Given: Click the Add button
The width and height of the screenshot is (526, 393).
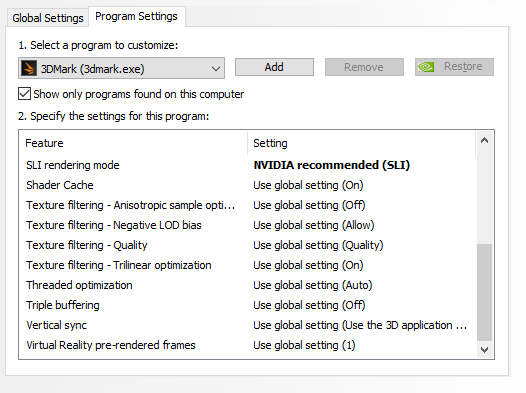Looking at the screenshot, I should coord(274,67).
